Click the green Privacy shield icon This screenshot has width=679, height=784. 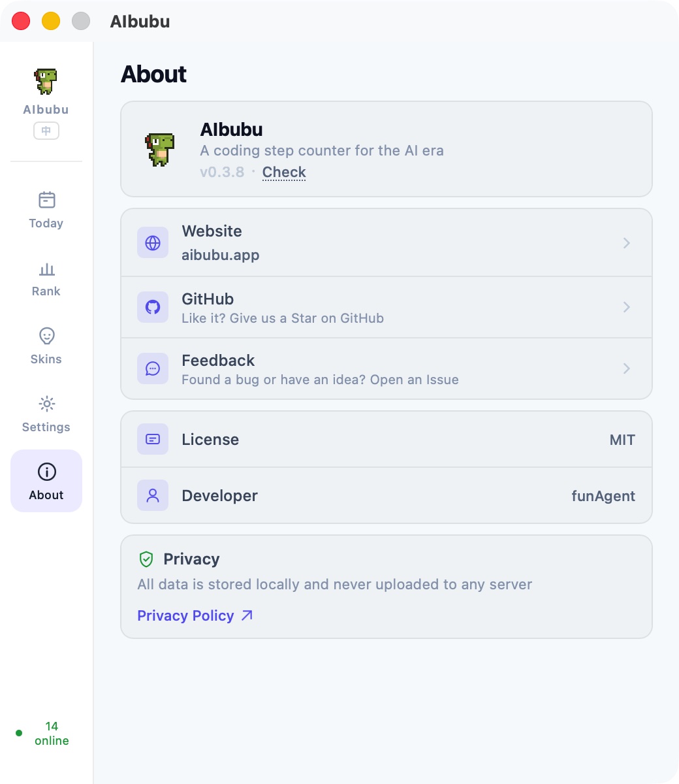[x=145, y=559]
